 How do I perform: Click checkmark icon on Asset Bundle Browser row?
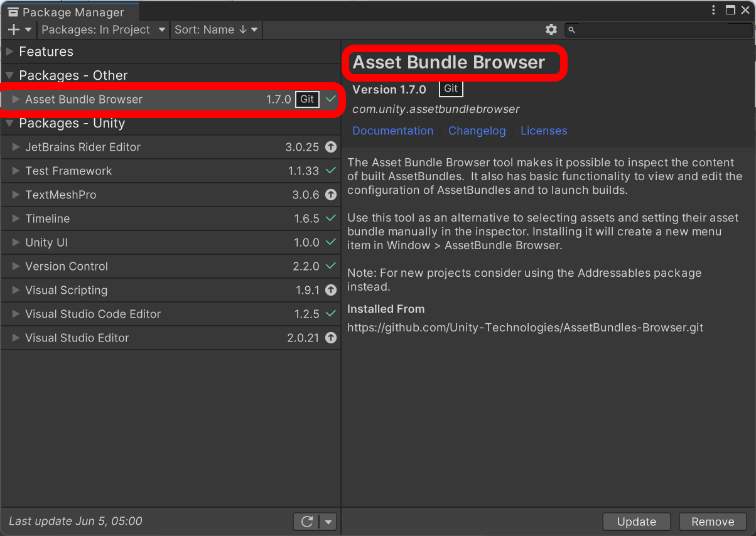pos(331,99)
